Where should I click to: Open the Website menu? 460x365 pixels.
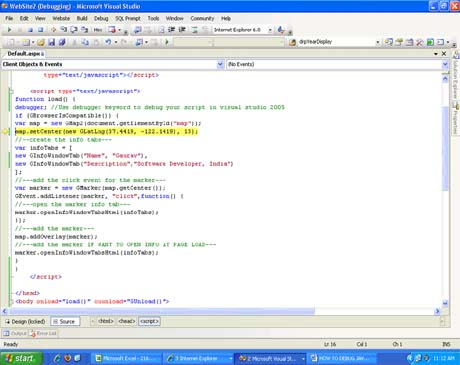(61, 18)
